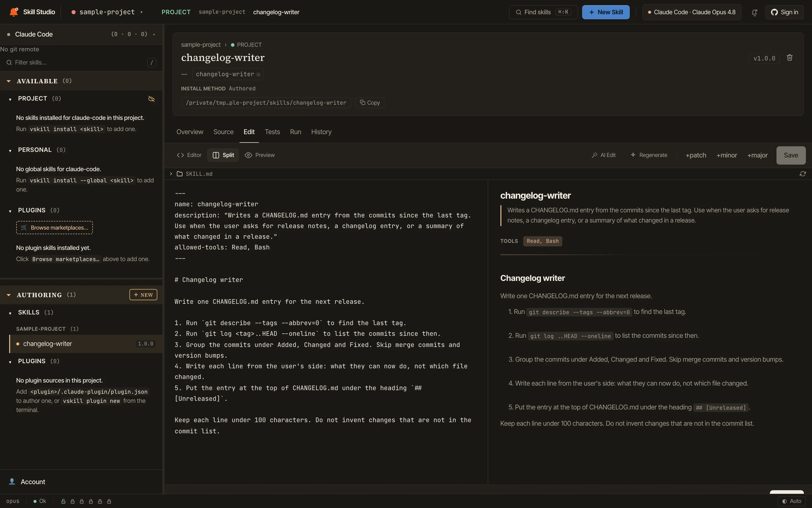This screenshot has width=812, height=508.
Task: Click the magic wand AI Edit icon
Action: pyautogui.click(x=594, y=155)
